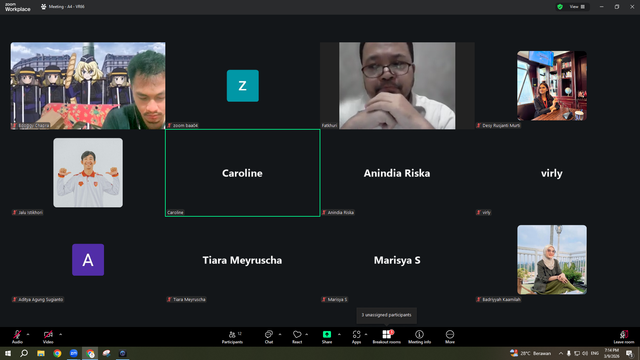Open the first Chrome icon in the taskbar
Viewport: 640px width, 360px height.
coord(57,353)
